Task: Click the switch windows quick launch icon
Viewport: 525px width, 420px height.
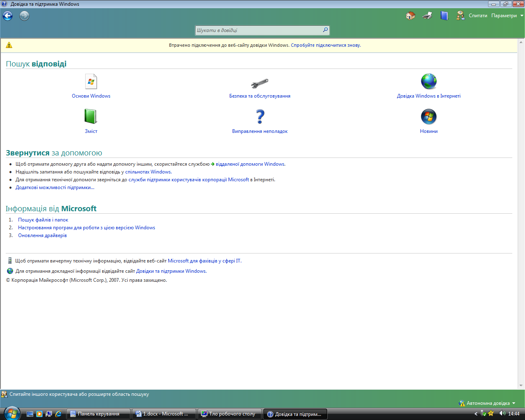Action: point(49,414)
